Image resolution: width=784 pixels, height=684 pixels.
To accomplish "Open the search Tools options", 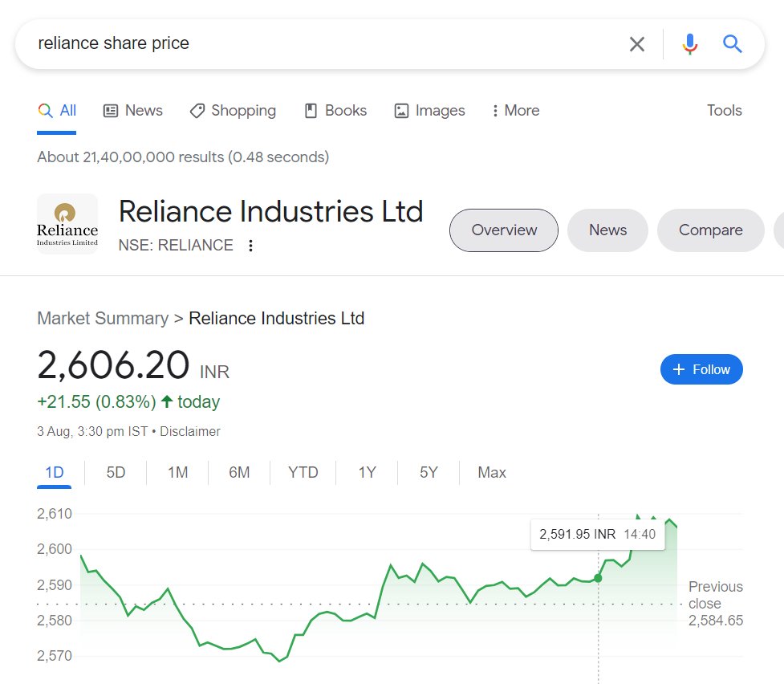I will [724, 111].
